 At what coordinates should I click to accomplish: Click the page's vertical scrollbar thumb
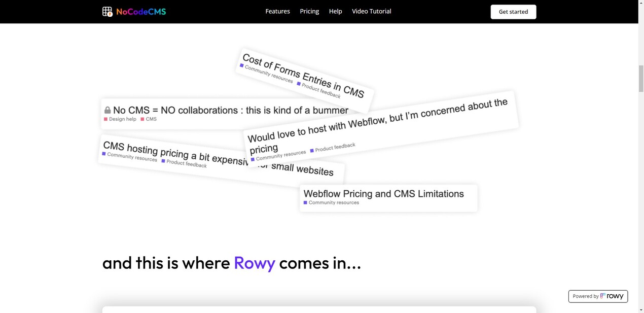pyautogui.click(x=640, y=79)
